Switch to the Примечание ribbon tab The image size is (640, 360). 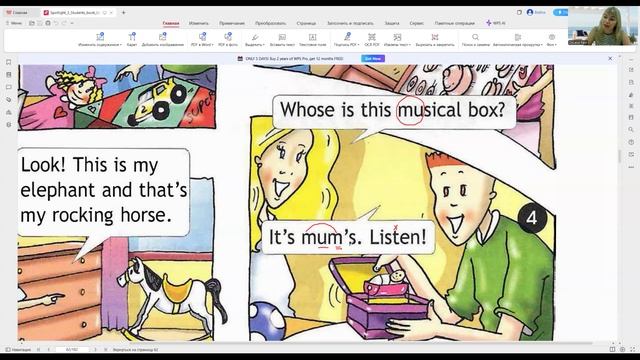tap(232, 23)
